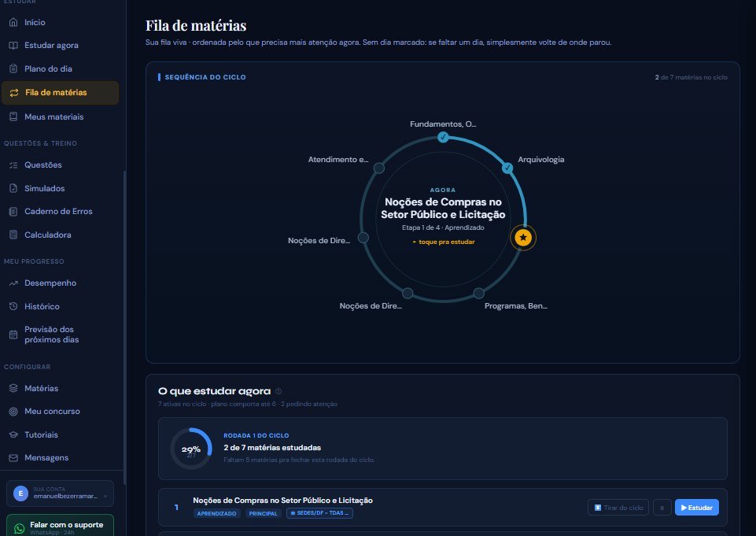
Task: Click the open-book icon beside Estudar agora
Action: coord(13,46)
